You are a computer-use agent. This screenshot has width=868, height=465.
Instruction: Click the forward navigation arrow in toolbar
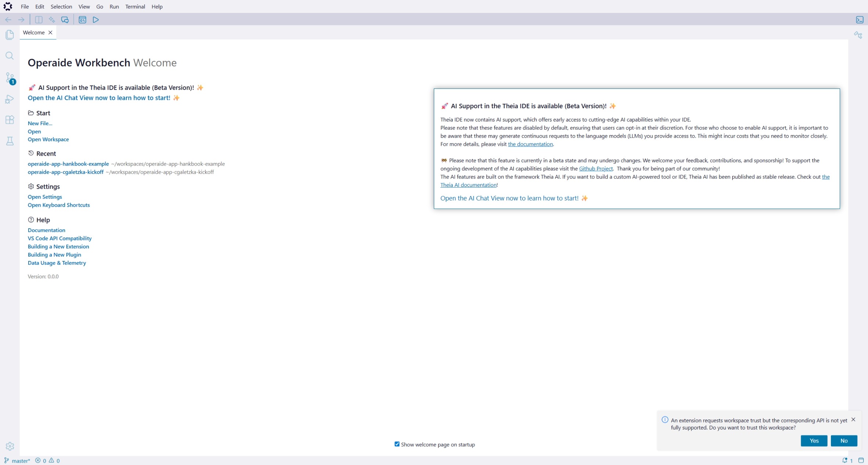point(21,20)
